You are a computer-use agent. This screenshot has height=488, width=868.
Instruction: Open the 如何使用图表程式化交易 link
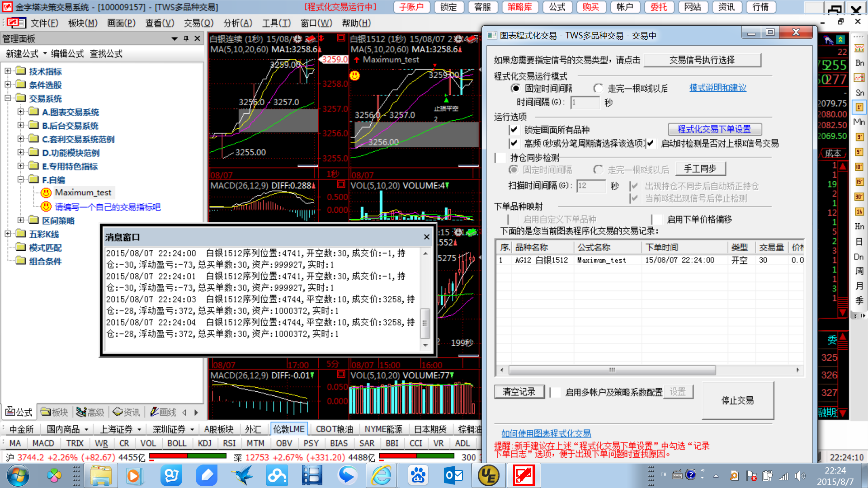click(x=546, y=433)
